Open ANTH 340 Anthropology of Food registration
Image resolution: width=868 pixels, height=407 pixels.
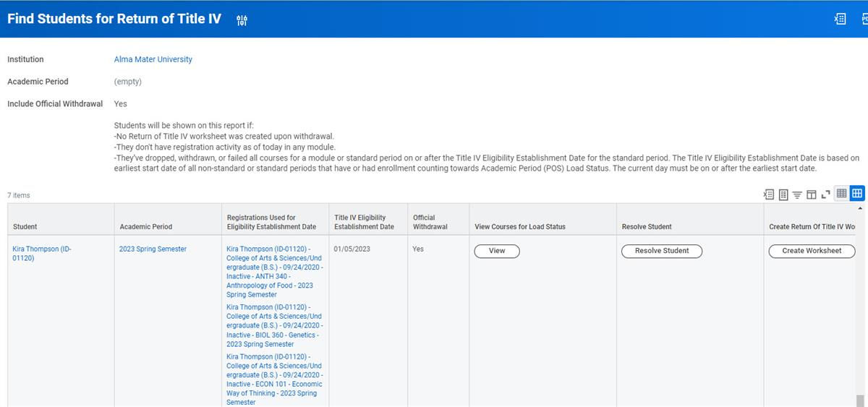275,272
